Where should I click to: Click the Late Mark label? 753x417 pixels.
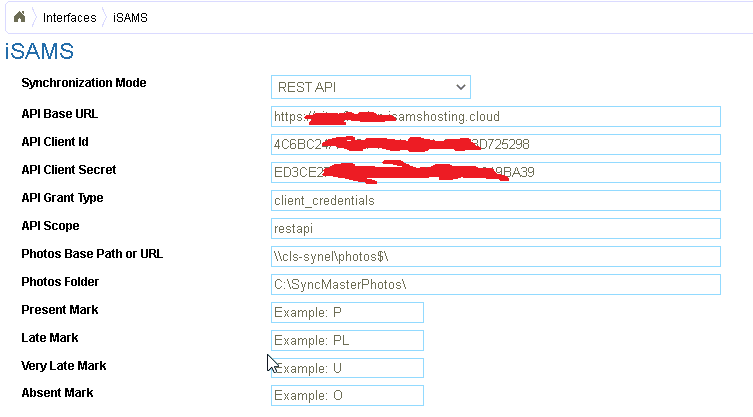tap(49, 338)
